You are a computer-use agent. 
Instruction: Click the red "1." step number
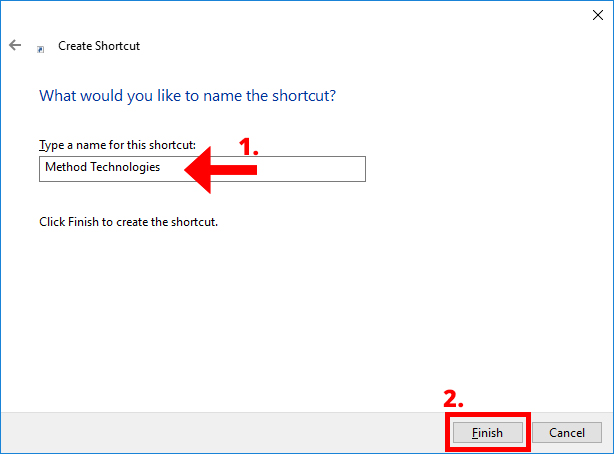[x=248, y=146]
